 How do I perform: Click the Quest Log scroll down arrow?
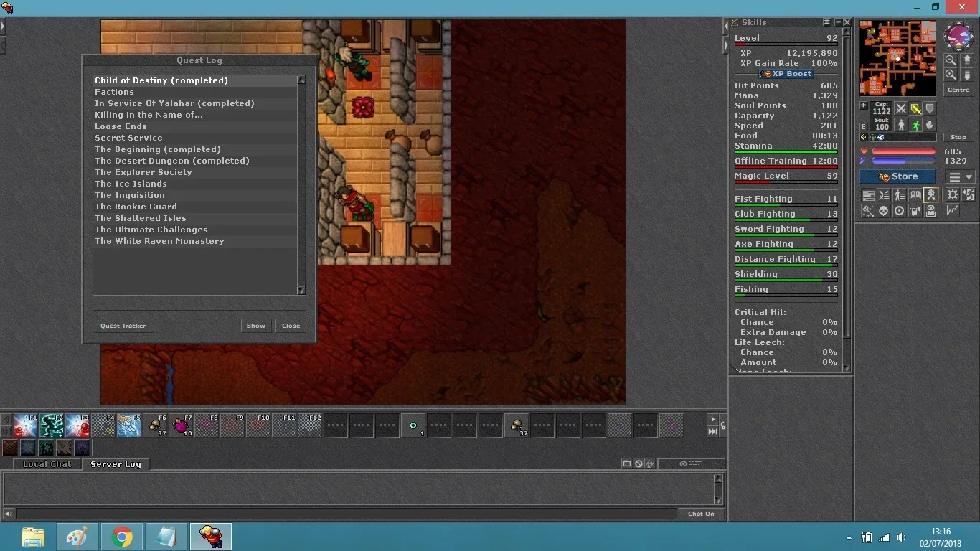(x=301, y=291)
